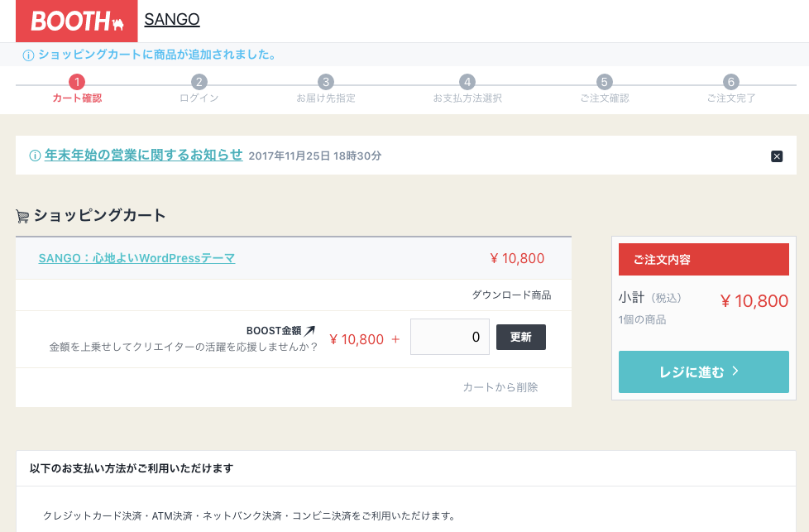Click the 更新 update button
Viewport: 809px width, 532px height.
coord(521,337)
